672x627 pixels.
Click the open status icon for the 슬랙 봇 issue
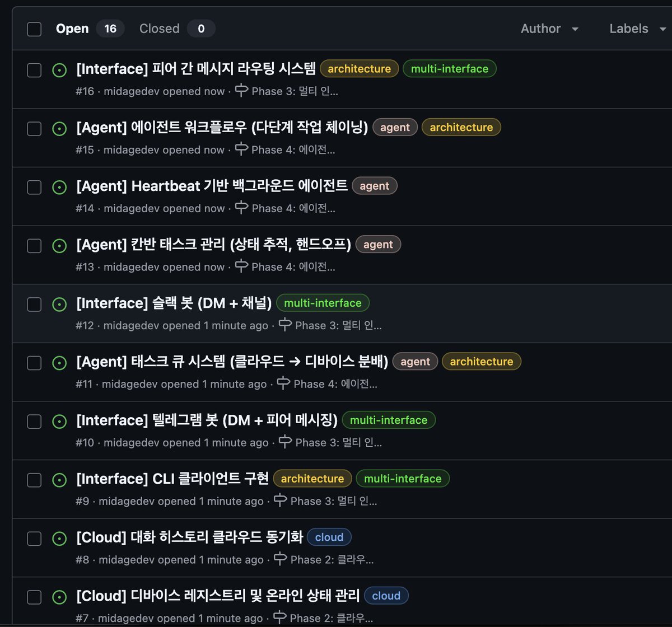[59, 304]
